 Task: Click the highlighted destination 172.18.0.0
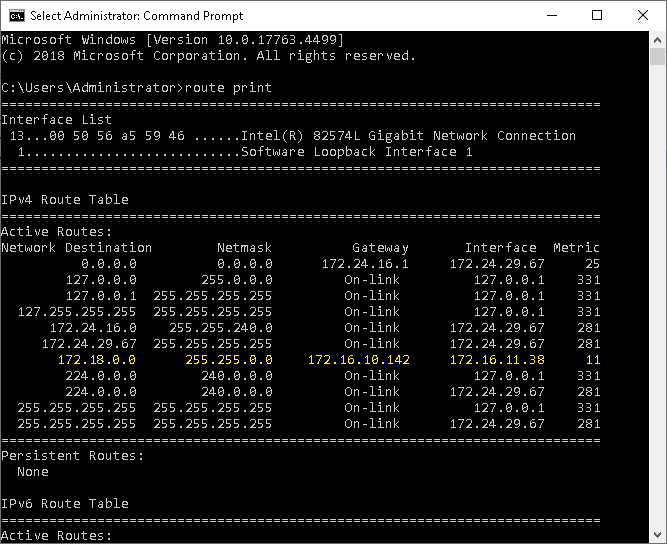(97, 360)
